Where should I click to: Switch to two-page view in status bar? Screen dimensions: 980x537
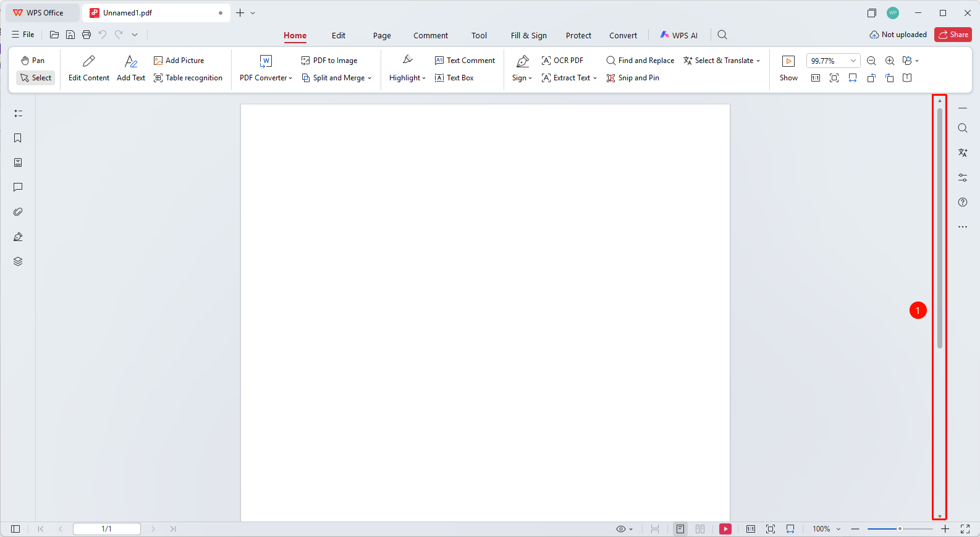pyautogui.click(x=700, y=529)
